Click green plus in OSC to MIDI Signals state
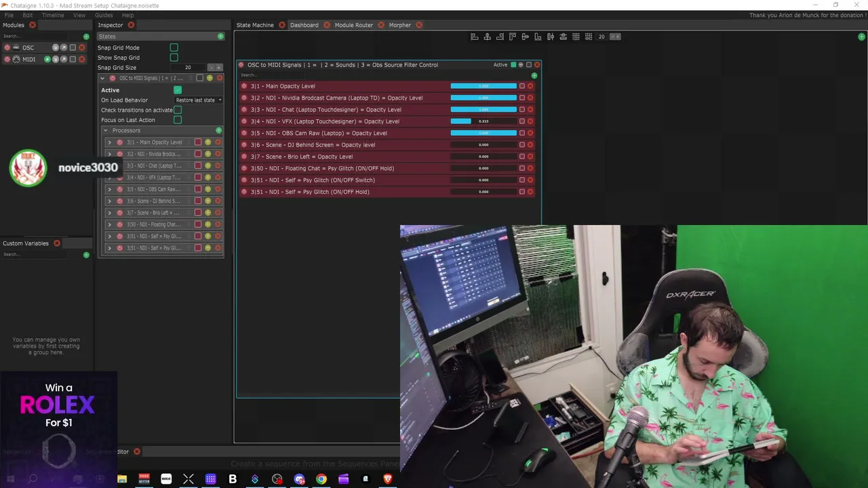The image size is (868, 488). [534, 75]
